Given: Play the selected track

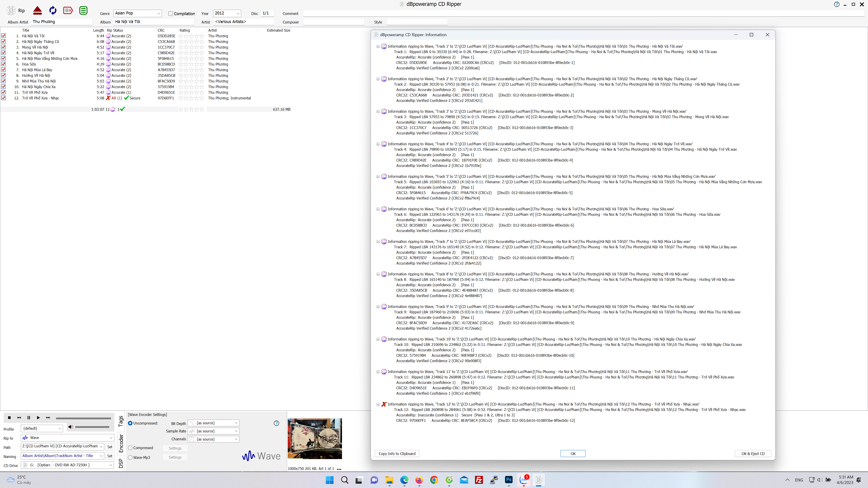Looking at the screenshot, I should [38, 418].
